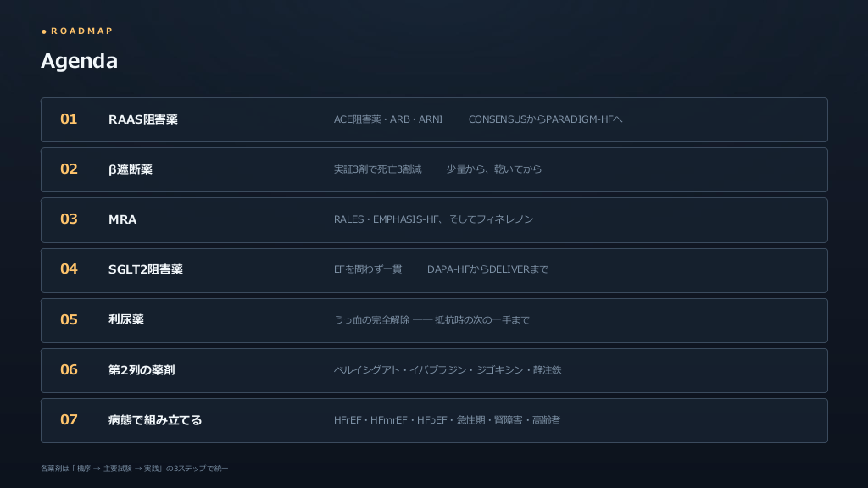Click the CONSENSUSからPARADIGM-HFへ description text
The height and width of the screenshot is (488, 868).
[545, 119]
